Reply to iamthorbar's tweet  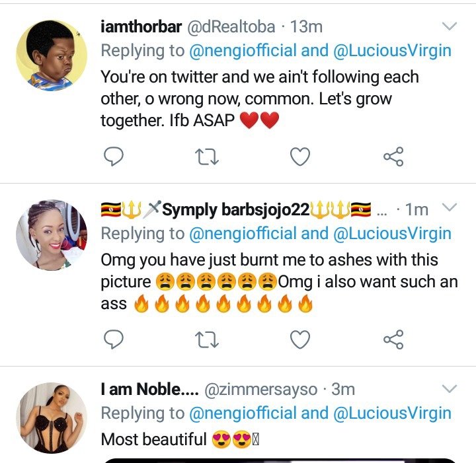pyautogui.click(x=114, y=157)
